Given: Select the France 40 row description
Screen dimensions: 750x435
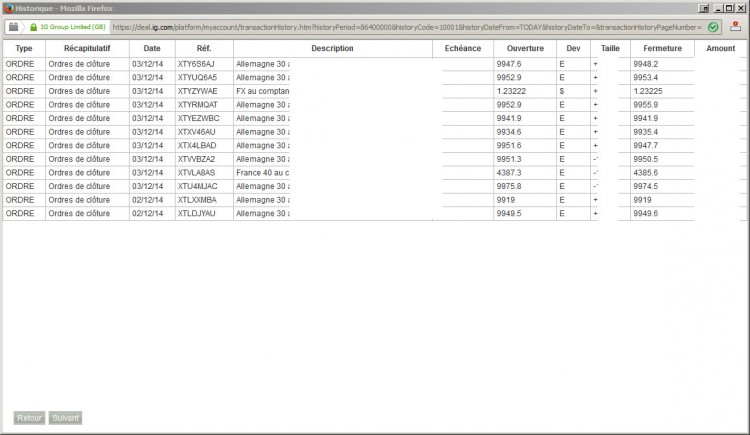Looking at the screenshot, I should click(263, 173).
